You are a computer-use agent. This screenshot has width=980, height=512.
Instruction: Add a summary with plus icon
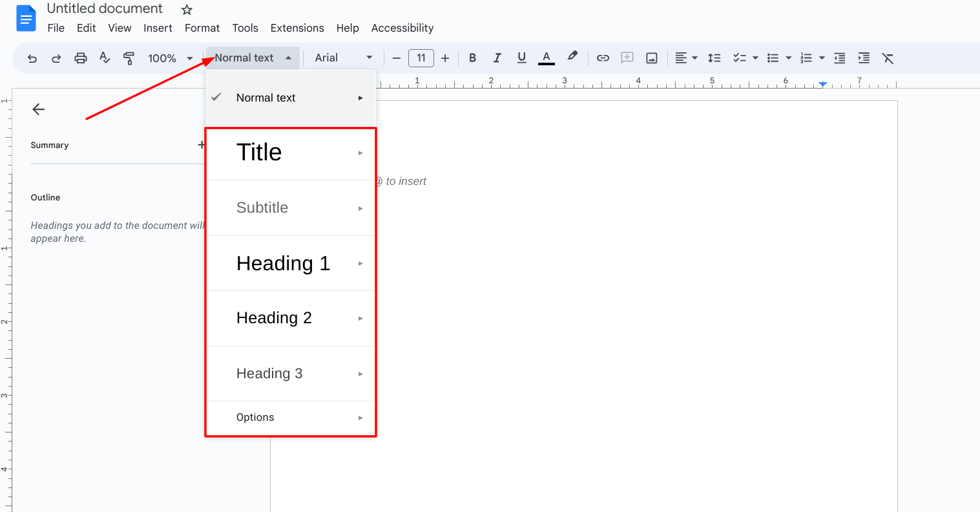[x=201, y=145]
